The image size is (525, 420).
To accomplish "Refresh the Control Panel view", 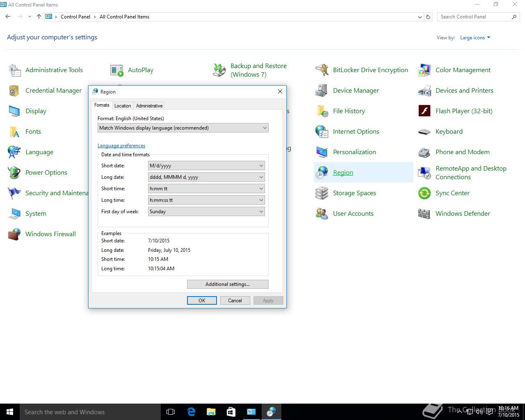I will [x=428, y=17].
